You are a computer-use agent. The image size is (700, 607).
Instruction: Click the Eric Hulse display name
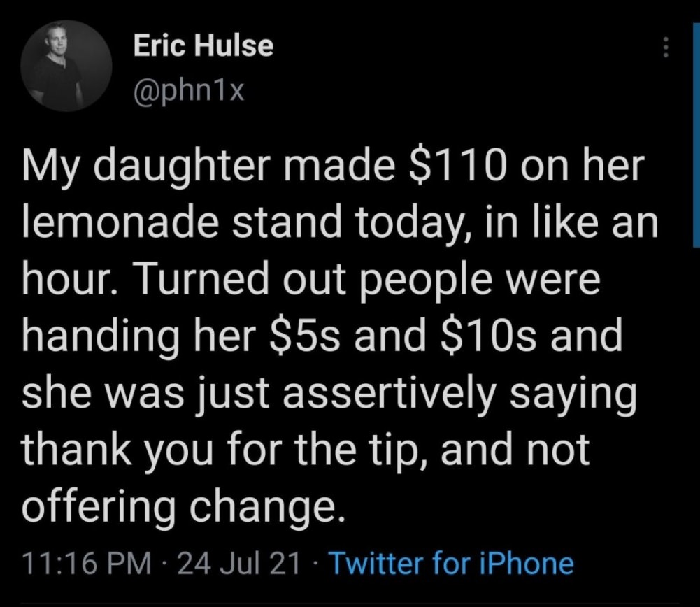(203, 45)
